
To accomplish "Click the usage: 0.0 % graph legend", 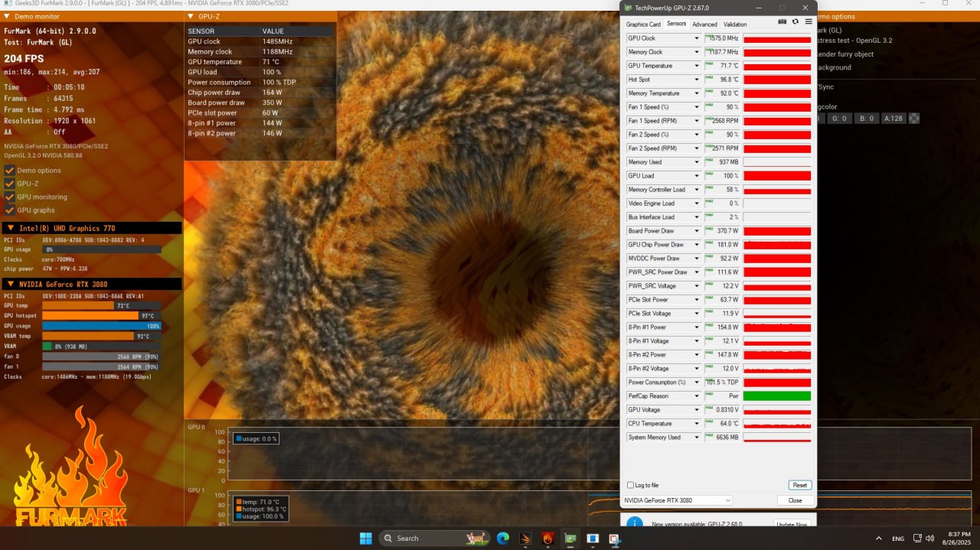I will coord(256,438).
